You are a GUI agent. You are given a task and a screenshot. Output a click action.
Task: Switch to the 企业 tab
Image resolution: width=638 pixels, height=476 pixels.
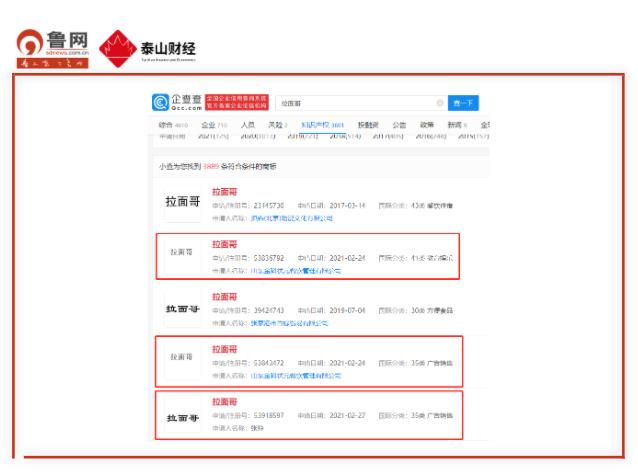[x=214, y=125]
